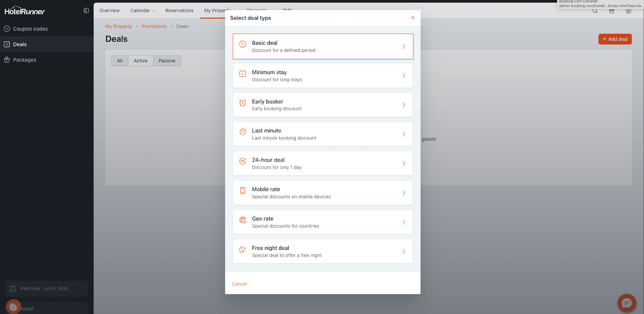Show All deals filter
Image resolution: width=644 pixels, height=314 pixels.
pos(120,61)
